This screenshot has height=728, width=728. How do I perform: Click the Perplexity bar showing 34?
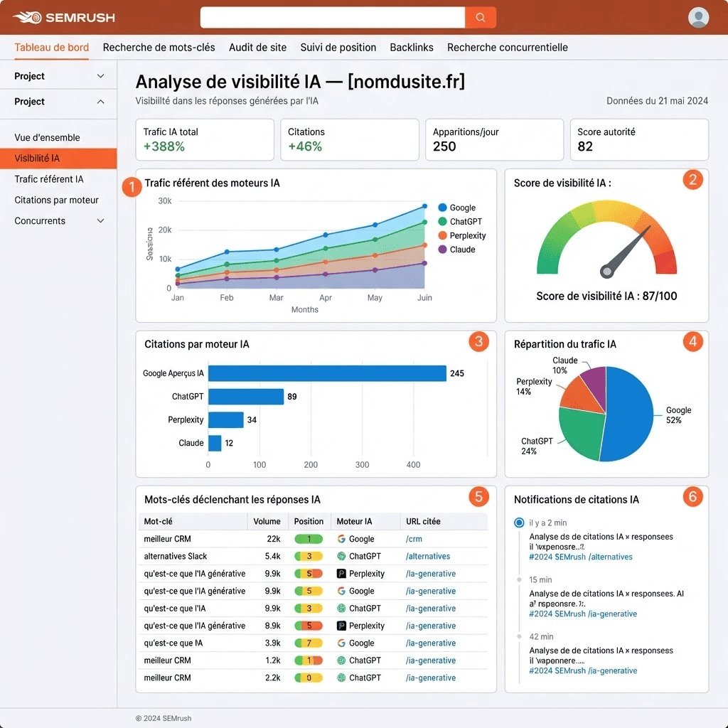226,419
